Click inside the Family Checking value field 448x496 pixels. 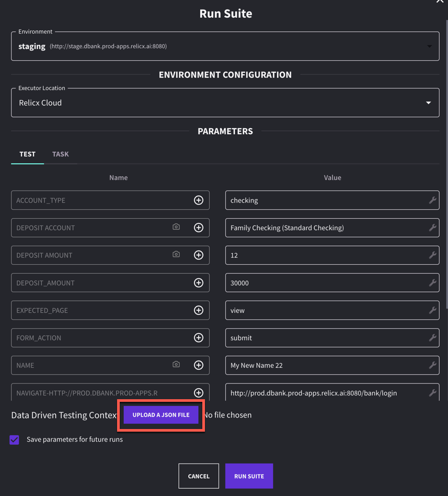click(314, 227)
